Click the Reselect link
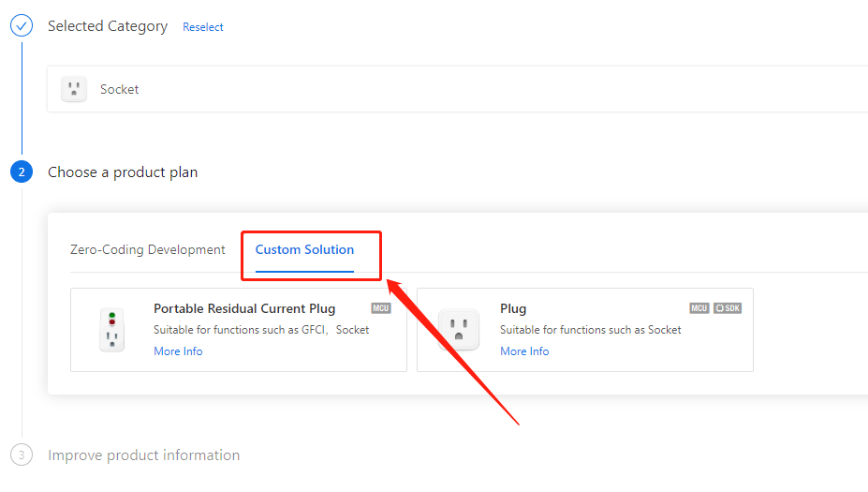868x492 pixels. coord(203,27)
